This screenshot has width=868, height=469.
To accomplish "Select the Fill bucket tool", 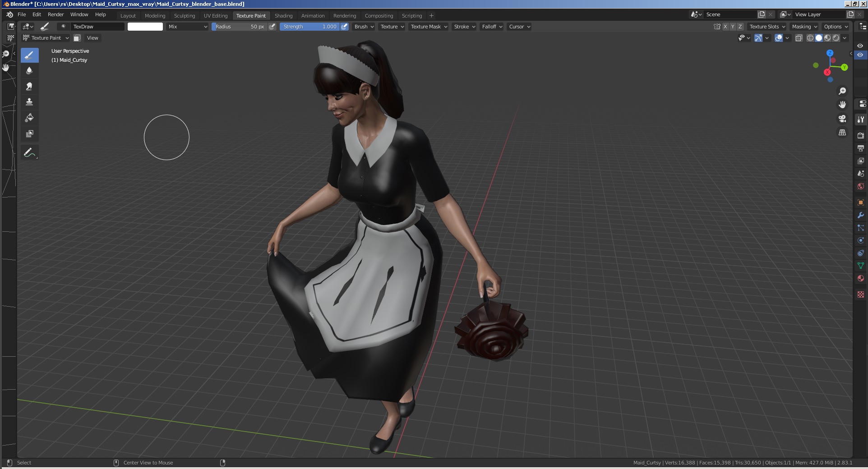I will point(29,118).
